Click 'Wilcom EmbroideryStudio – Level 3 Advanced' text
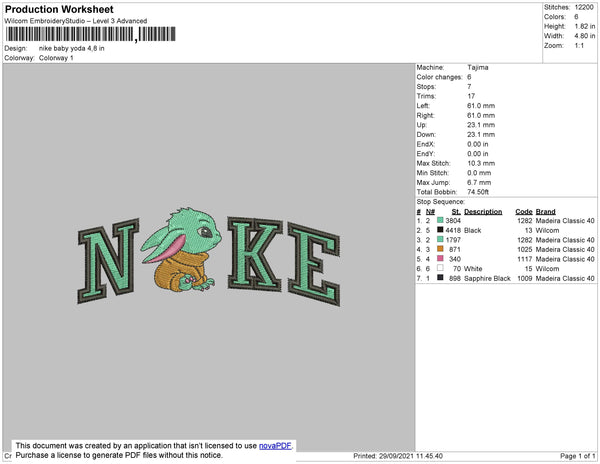This screenshot has height=464, width=600. [76, 21]
